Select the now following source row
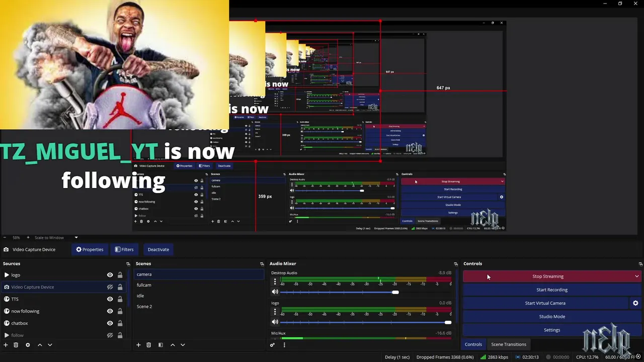 click(x=64, y=311)
